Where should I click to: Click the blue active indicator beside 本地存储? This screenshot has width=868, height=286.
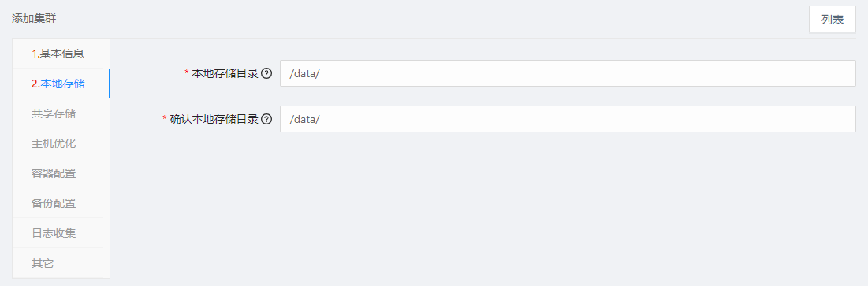[109, 84]
